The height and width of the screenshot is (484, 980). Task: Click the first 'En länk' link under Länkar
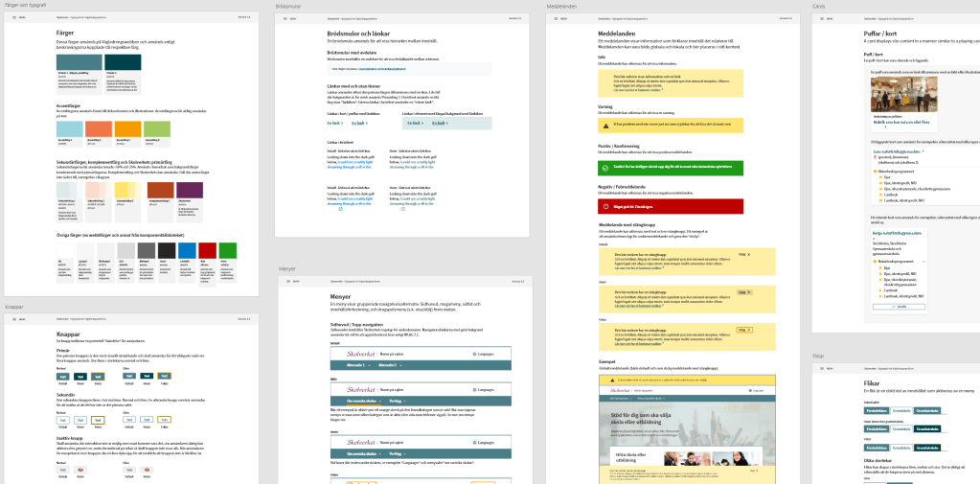[334, 123]
